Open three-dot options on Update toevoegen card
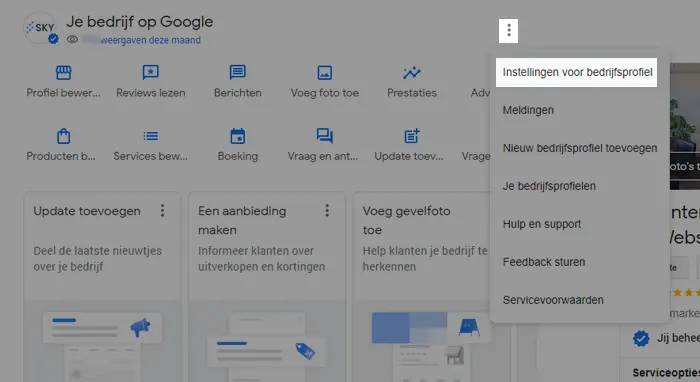Image resolution: width=700 pixels, height=382 pixels. click(x=162, y=211)
